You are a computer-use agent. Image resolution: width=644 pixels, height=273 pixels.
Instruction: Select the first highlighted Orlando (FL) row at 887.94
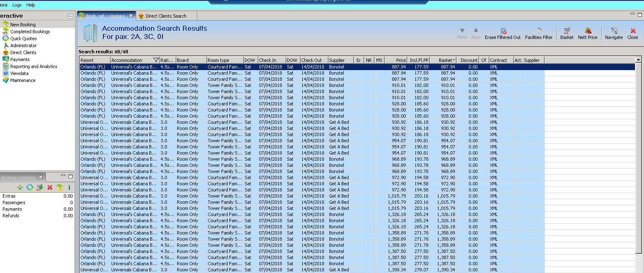click(357, 67)
